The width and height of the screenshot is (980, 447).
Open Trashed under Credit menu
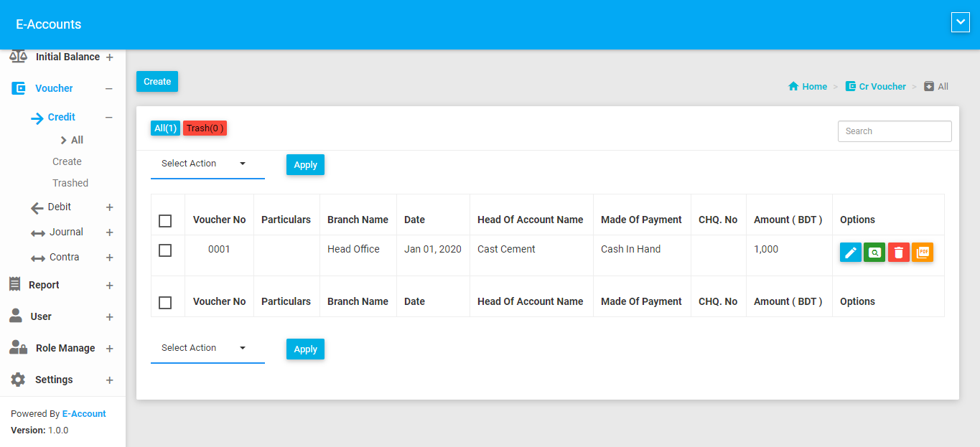tap(70, 183)
